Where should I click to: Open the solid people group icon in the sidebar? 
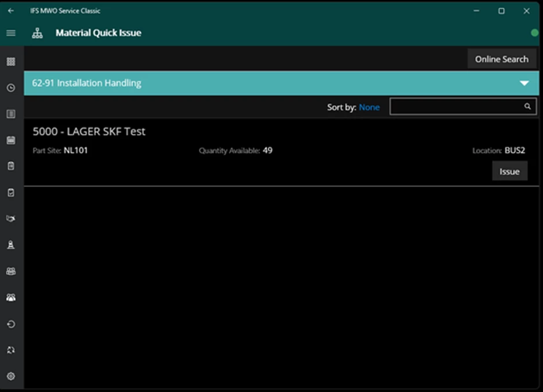[11, 297]
